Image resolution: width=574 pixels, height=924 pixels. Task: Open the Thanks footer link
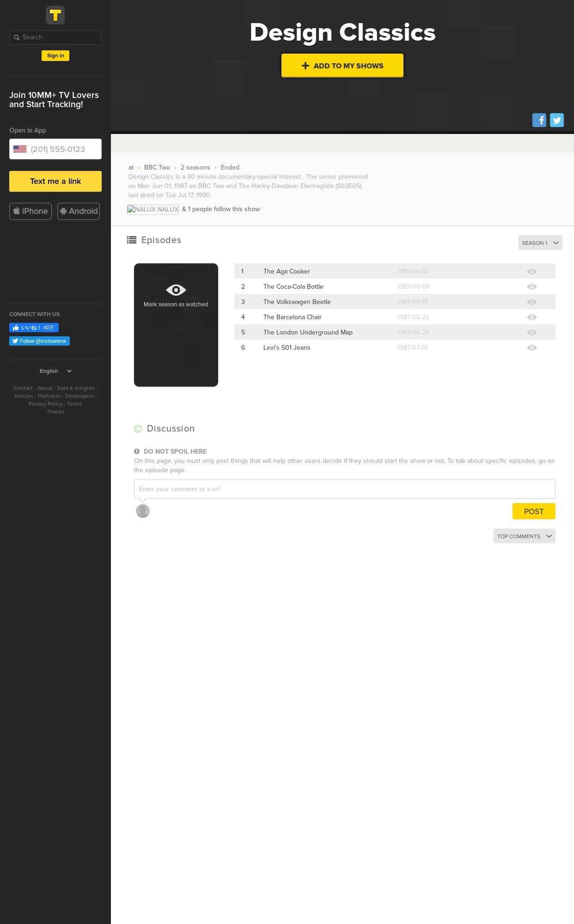[55, 412]
